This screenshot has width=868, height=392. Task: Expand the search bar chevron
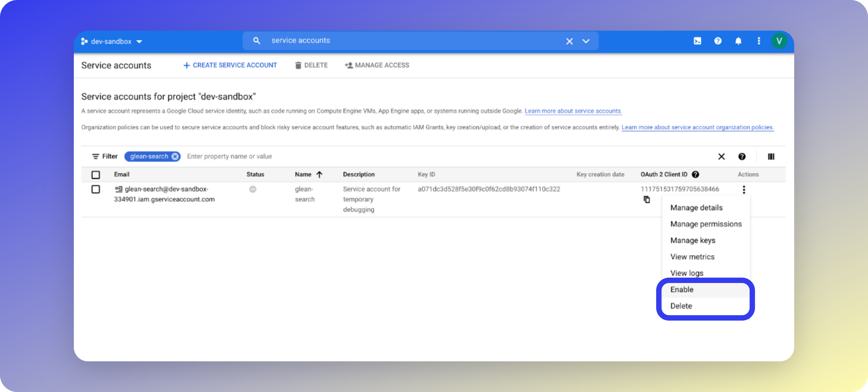pos(586,41)
